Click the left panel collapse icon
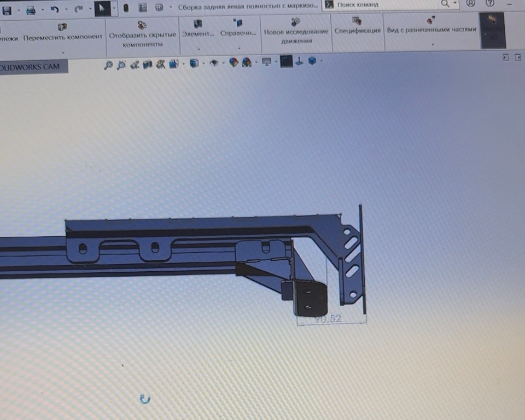Image resolution: width=525 pixels, height=420 pixels. click(505, 57)
